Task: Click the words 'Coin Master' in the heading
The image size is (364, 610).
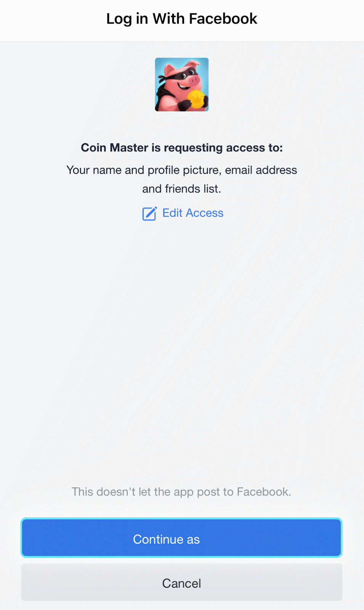Action: tap(114, 148)
